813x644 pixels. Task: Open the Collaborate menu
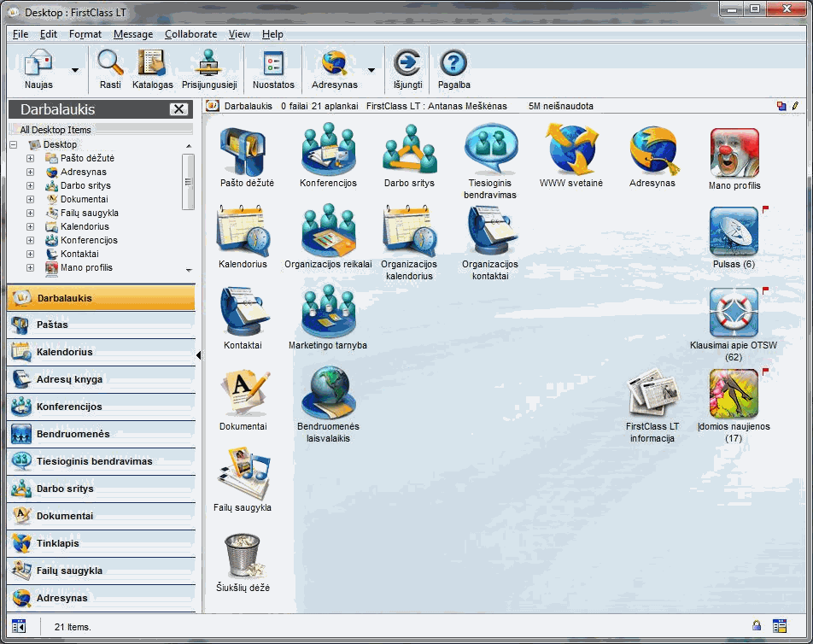pyautogui.click(x=190, y=34)
